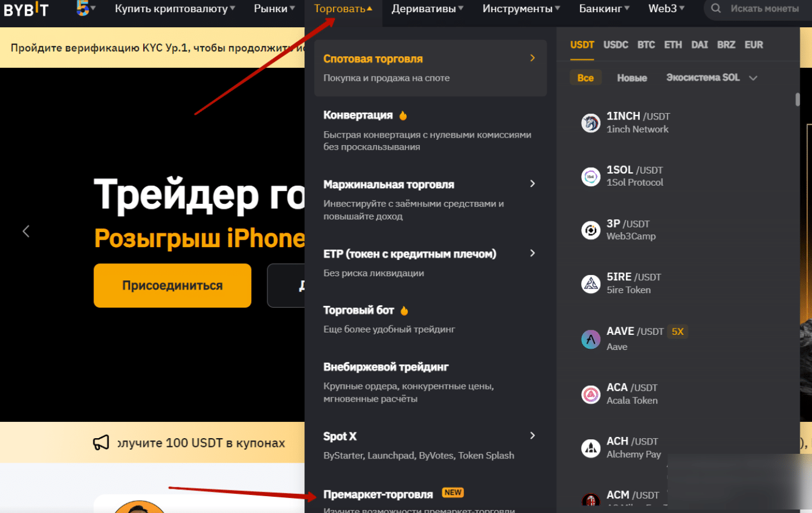
Task: Click the Присоединиться button
Action: 172,286
